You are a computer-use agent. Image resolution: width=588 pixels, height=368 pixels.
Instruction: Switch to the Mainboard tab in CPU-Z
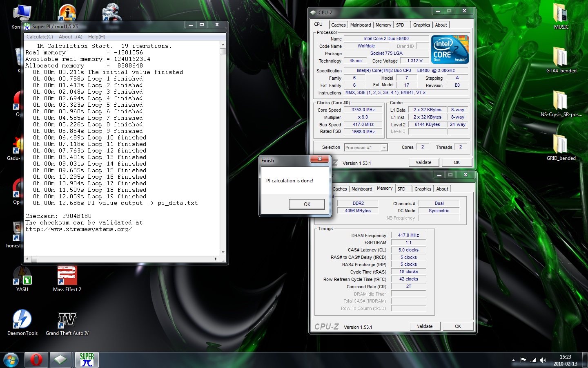[x=361, y=25]
